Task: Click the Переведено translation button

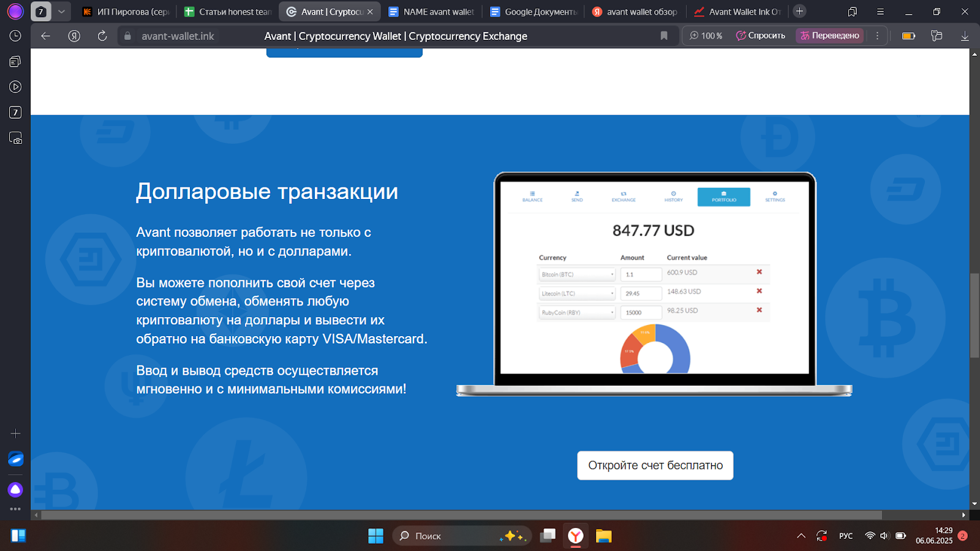Action: coord(830,36)
